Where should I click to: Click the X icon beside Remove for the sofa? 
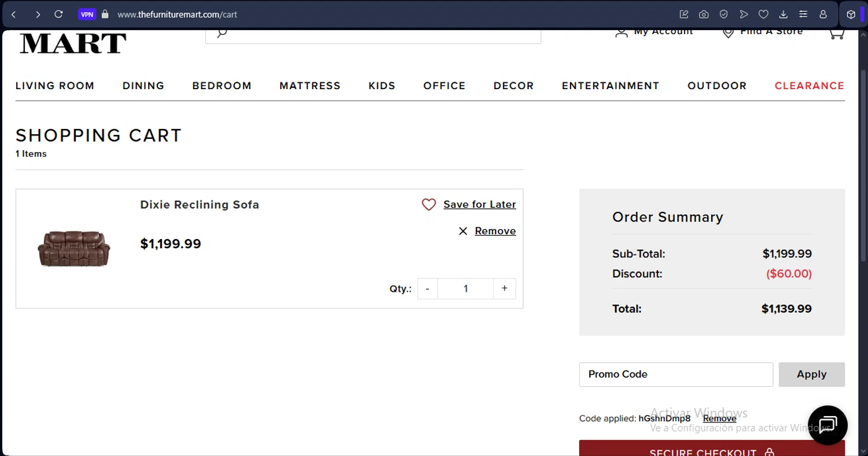[463, 231]
